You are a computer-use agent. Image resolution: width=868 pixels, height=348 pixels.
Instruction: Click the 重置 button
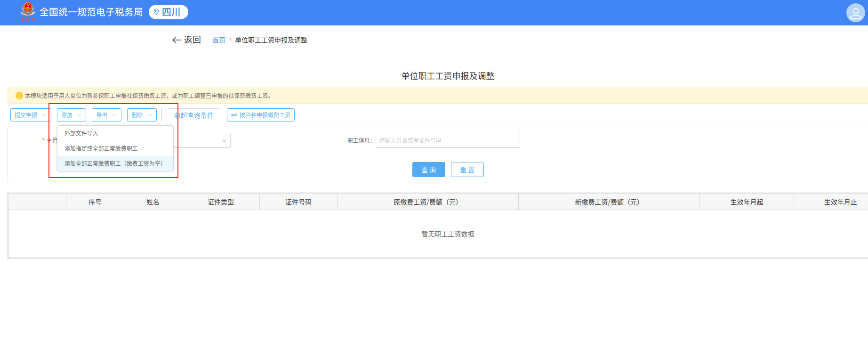[467, 170]
